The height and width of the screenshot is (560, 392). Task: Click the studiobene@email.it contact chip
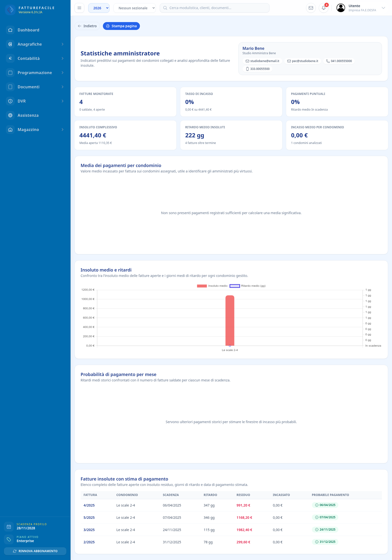tap(262, 61)
